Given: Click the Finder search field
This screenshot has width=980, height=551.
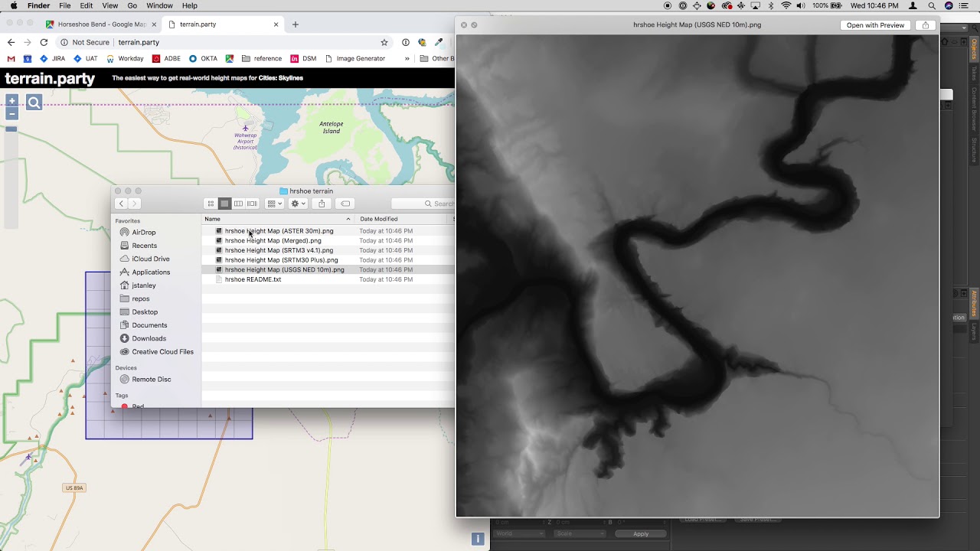Looking at the screenshot, I should click(x=423, y=204).
